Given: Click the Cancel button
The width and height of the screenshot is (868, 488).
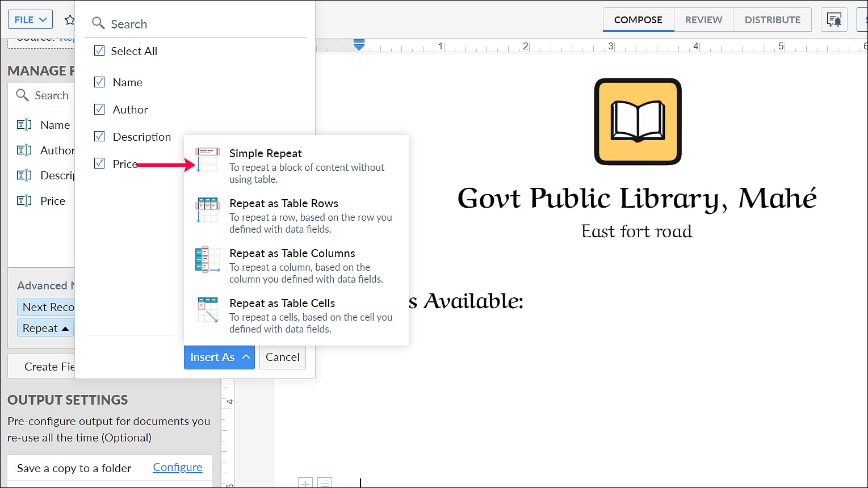Looking at the screenshot, I should 283,357.
